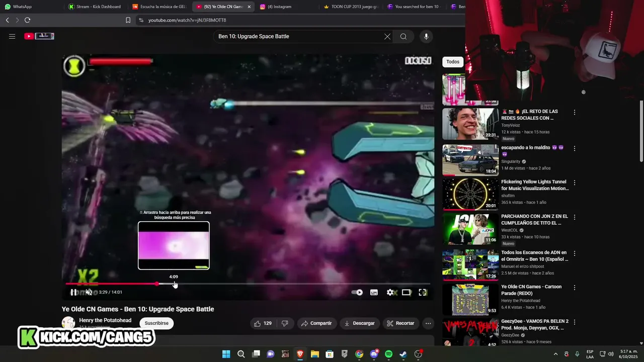644x362 pixels.
Task: Open File Explorer from the taskbar
Action: (314, 354)
